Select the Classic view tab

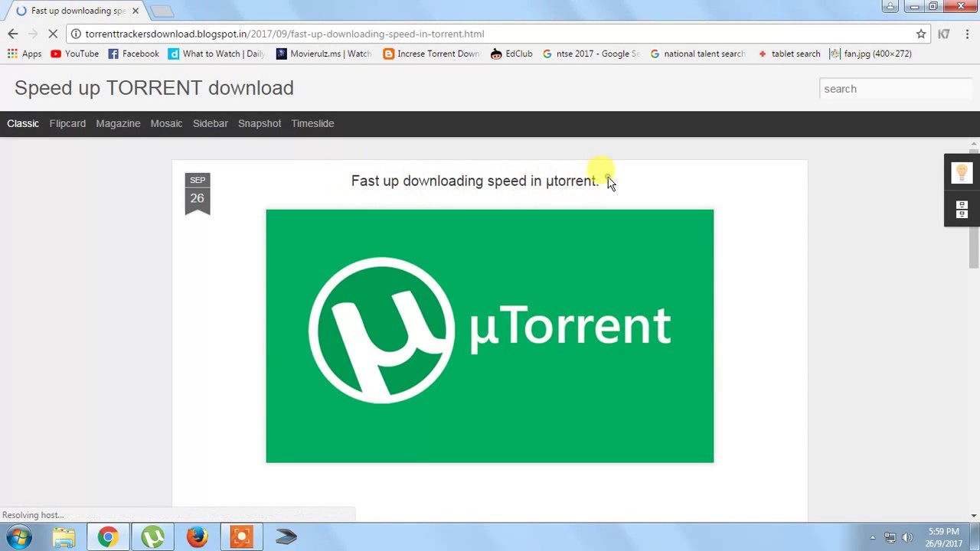click(23, 123)
